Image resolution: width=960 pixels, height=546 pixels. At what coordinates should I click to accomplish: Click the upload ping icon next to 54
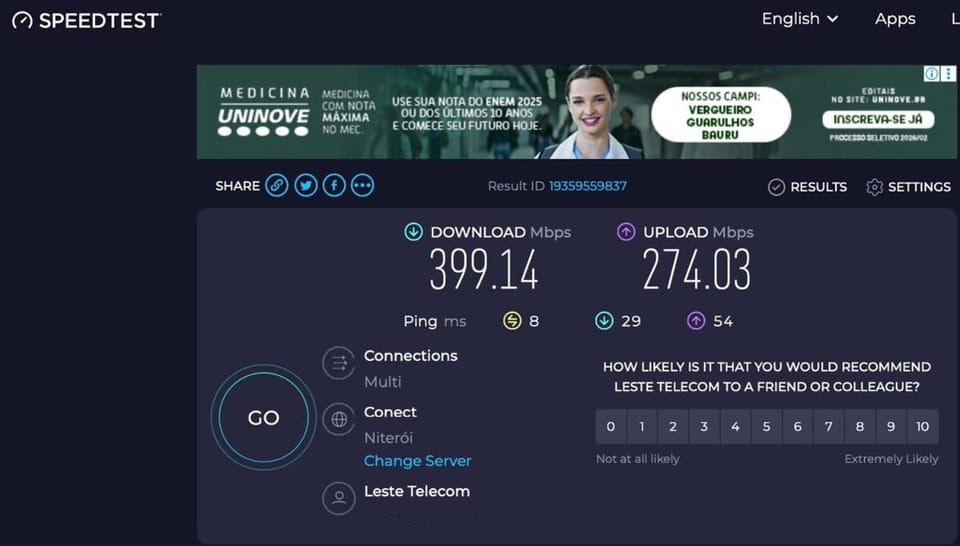tap(696, 321)
